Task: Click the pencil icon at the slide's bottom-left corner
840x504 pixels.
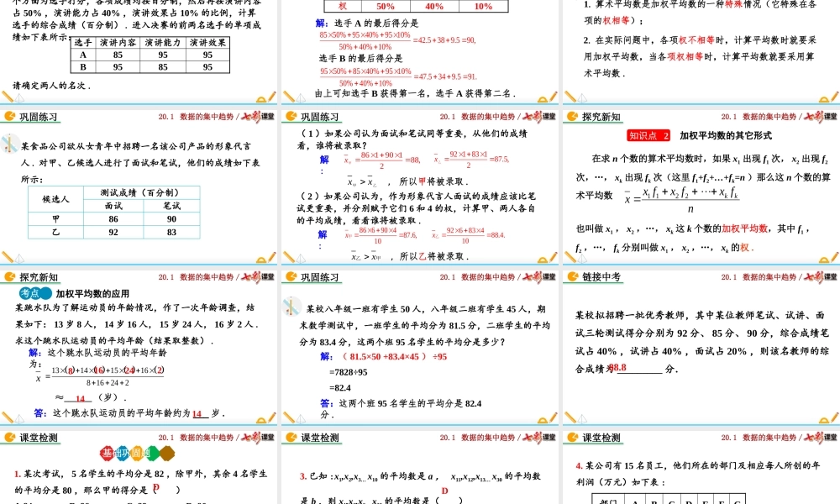Action: (7, 417)
